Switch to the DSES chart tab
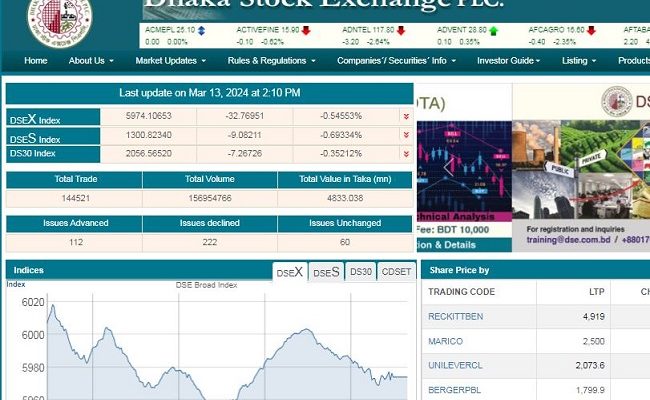 tap(326, 272)
